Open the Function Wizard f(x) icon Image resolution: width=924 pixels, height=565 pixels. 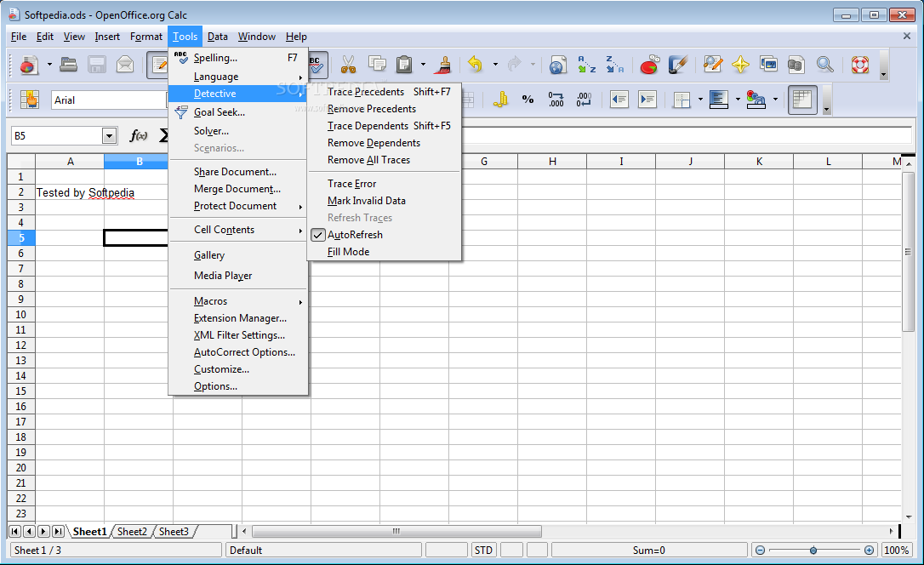(138, 135)
